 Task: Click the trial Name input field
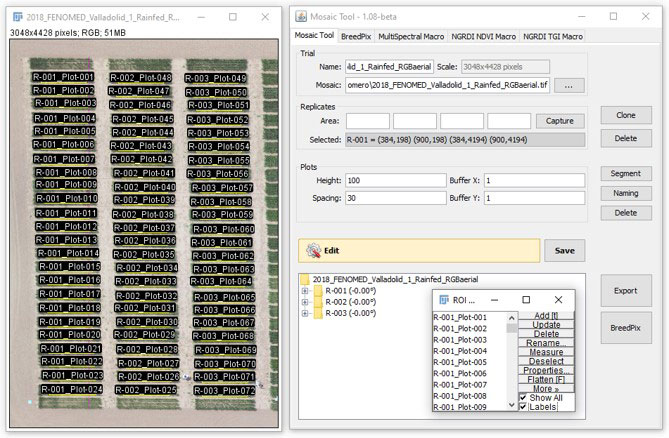click(390, 67)
